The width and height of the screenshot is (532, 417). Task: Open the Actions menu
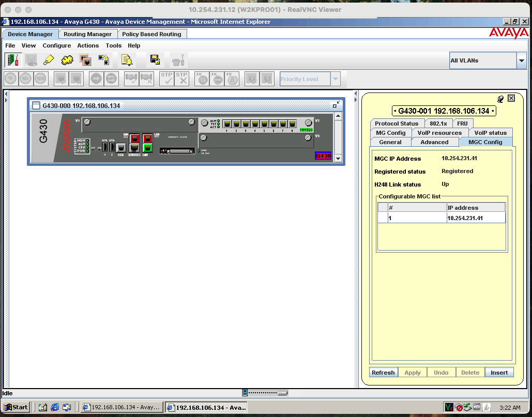coord(88,45)
